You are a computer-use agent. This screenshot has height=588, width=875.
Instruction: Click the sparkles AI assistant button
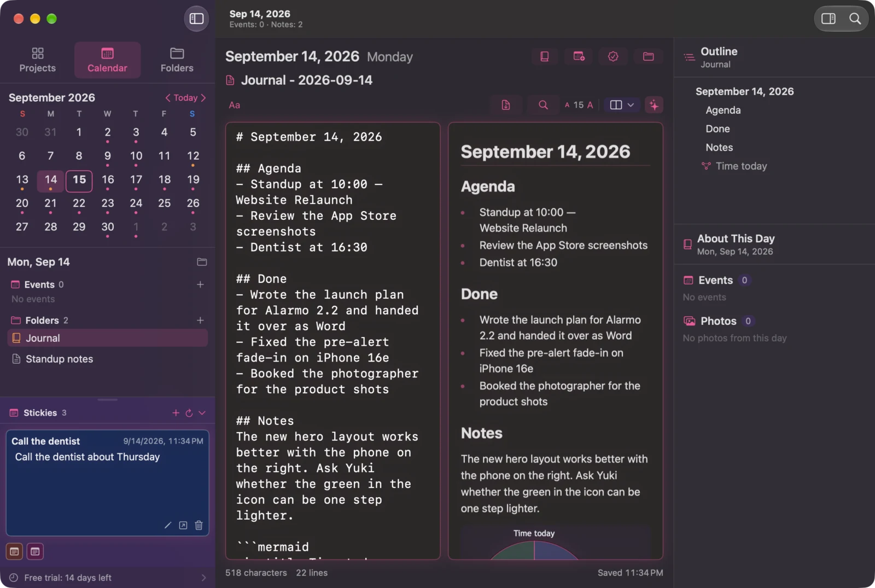coord(654,105)
